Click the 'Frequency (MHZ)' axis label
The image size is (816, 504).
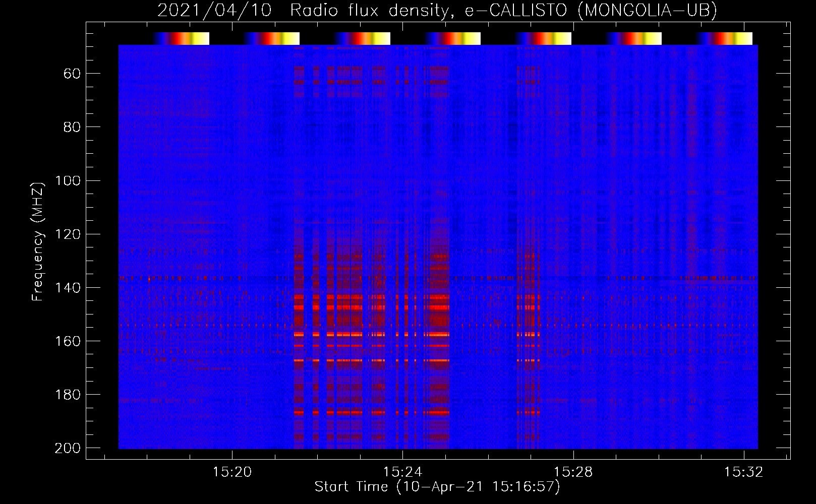point(38,241)
